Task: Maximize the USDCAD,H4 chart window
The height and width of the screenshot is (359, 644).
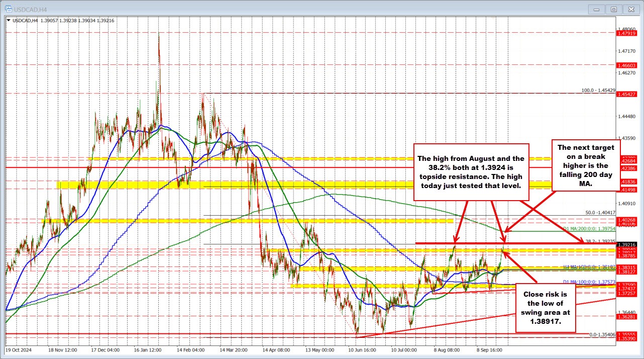Action: [x=613, y=9]
